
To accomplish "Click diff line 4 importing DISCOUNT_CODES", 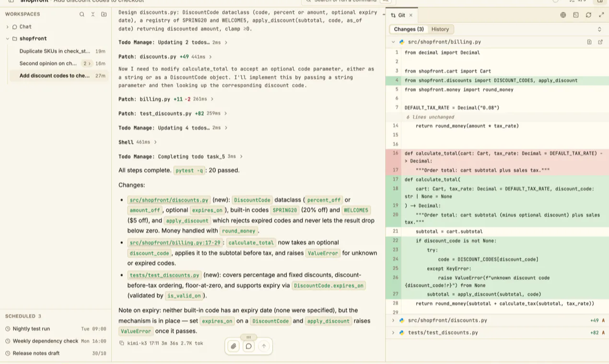I will click(497, 80).
